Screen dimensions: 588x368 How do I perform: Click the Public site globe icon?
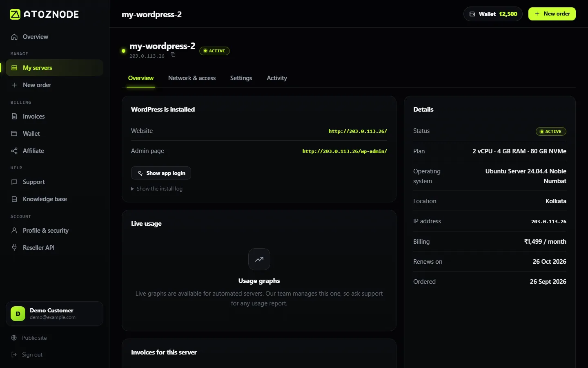[x=14, y=338]
